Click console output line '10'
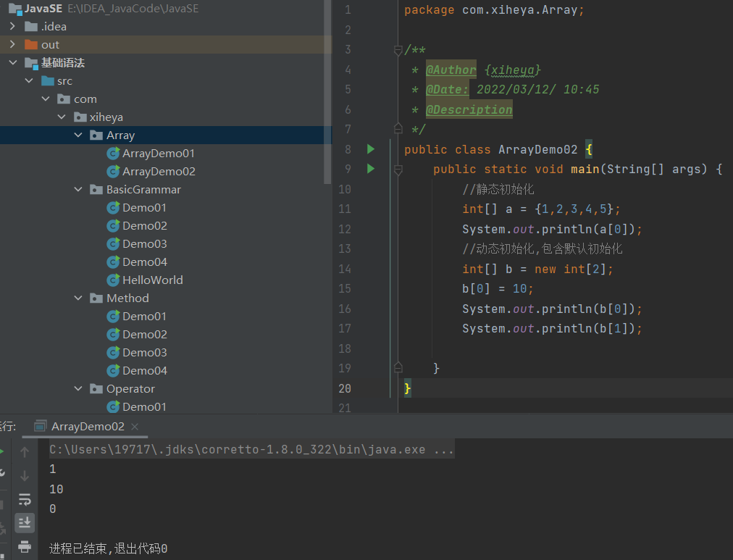The image size is (733, 560). tap(56, 489)
